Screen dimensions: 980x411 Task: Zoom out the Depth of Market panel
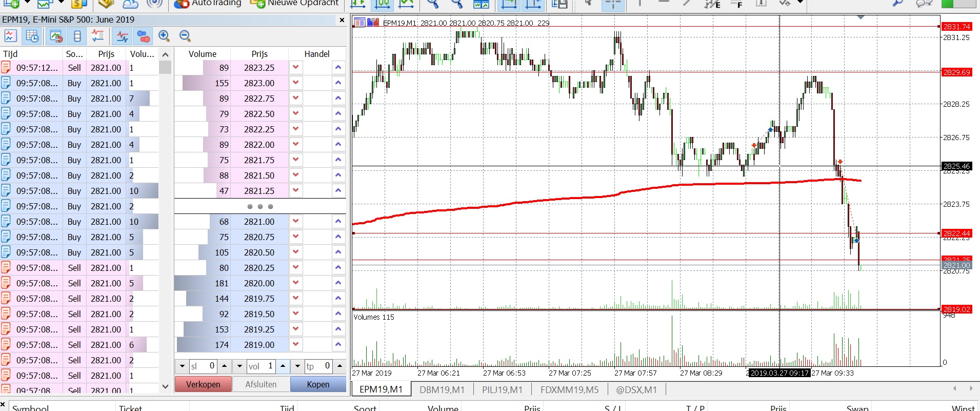(x=185, y=36)
